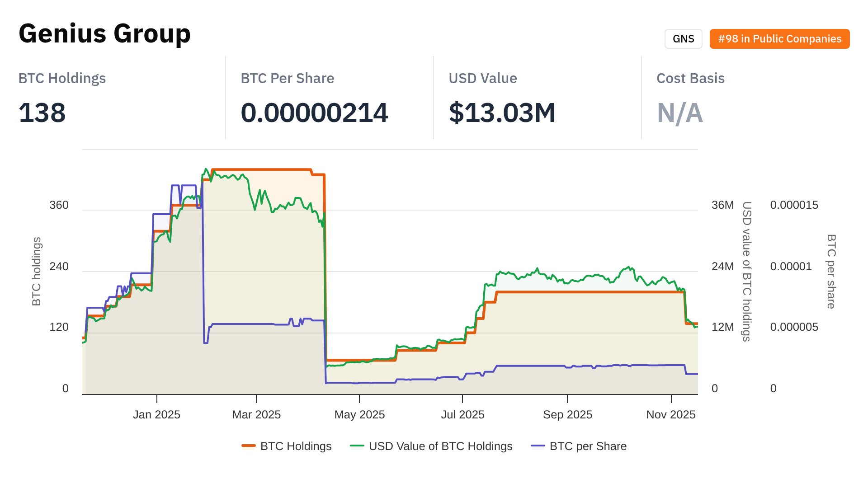This screenshot has height=488, width=868.
Task: Click the BTC Per Share value 0.00000214
Action: pyautogui.click(x=314, y=113)
